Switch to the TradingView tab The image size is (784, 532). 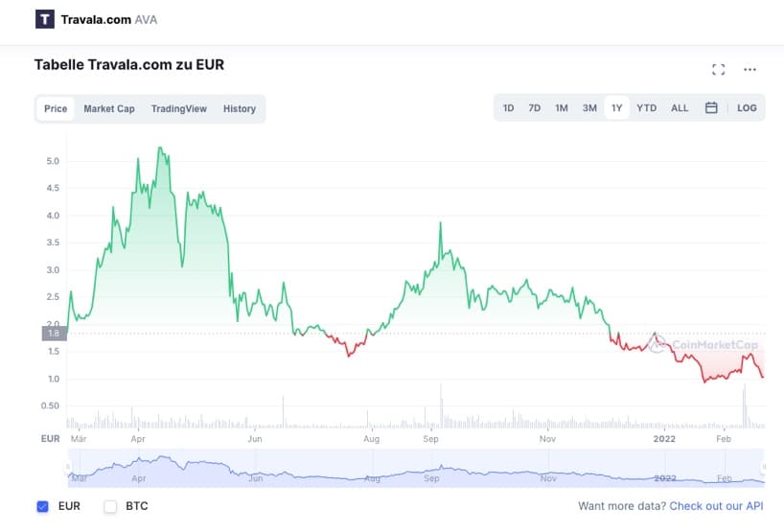(179, 108)
